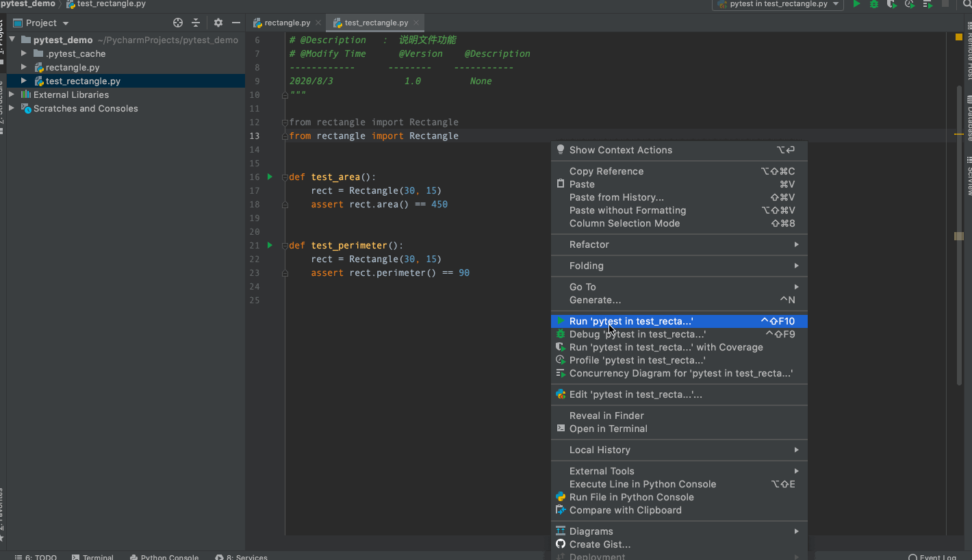Open the Go To submenu
The height and width of the screenshot is (560, 972).
tap(679, 287)
